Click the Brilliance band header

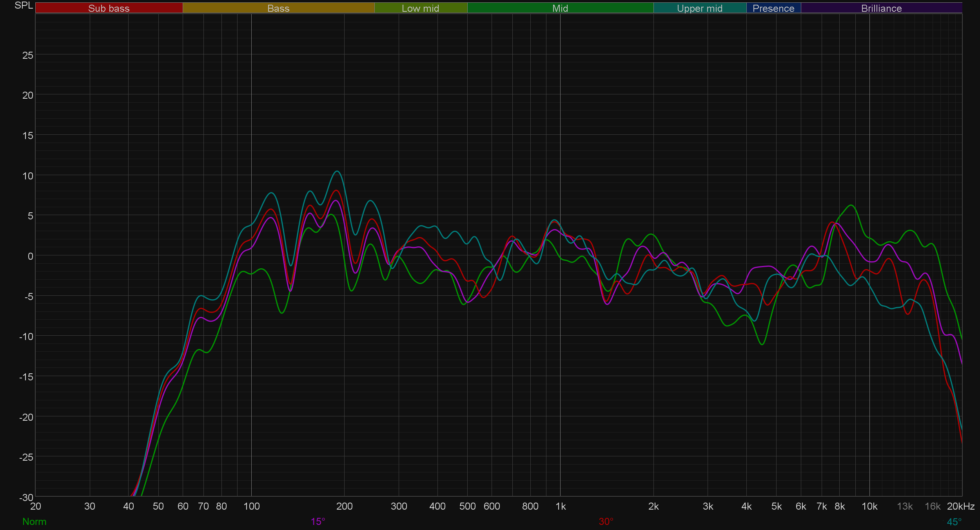click(x=881, y=8)
